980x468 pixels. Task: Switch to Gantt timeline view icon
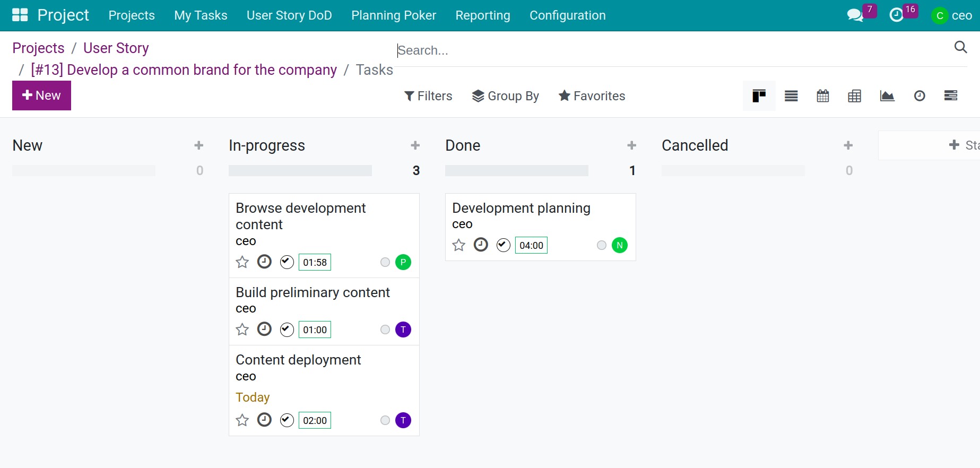(951, 96)
